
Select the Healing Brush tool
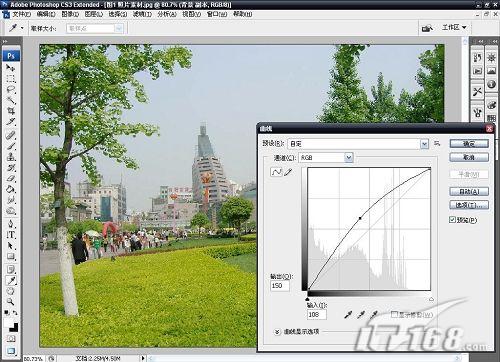pos(11,135)
